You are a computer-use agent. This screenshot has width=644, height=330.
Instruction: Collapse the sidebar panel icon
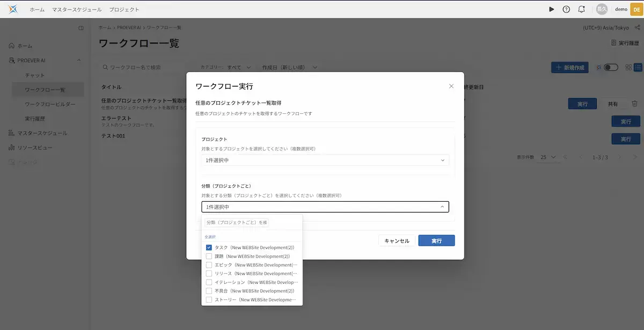pyautogui.click(x=81, y=28)
